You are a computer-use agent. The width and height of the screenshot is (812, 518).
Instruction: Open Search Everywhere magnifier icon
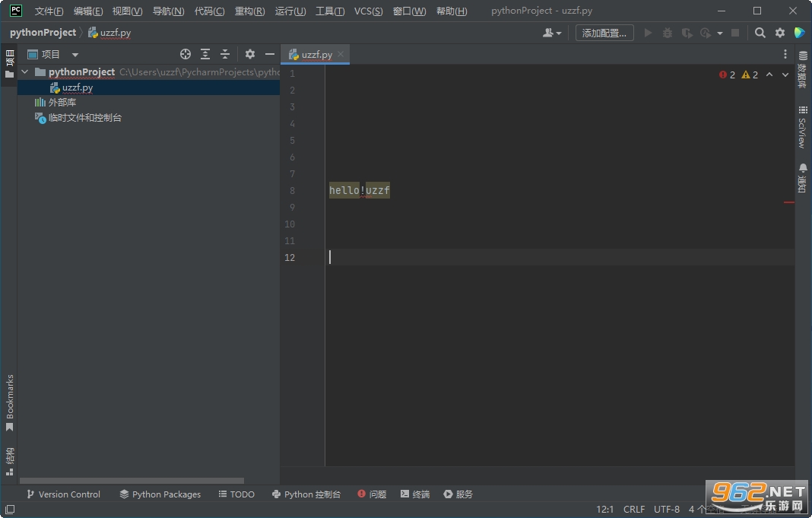point(760,33)
